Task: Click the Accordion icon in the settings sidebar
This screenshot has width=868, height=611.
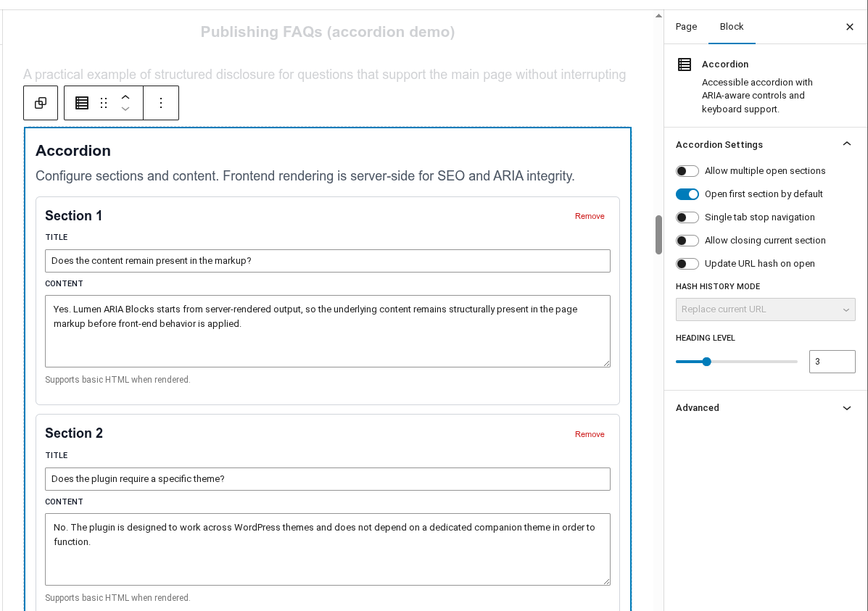Action: click(684, 64)
